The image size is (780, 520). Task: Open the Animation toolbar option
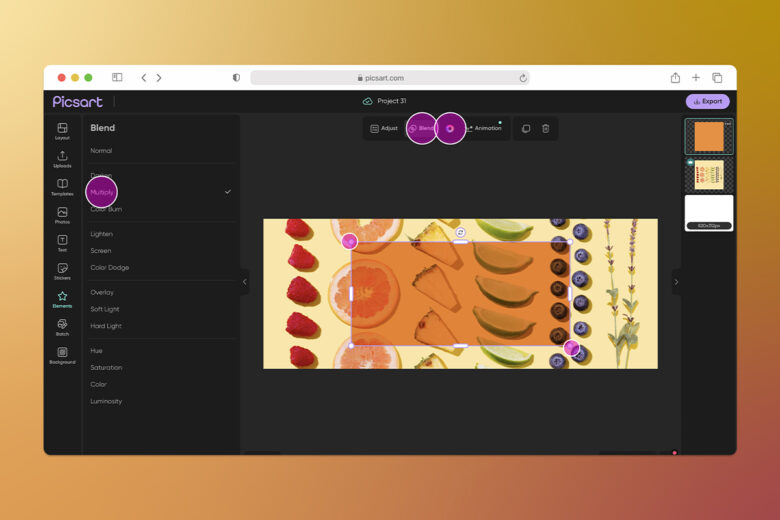coord(484,128)
